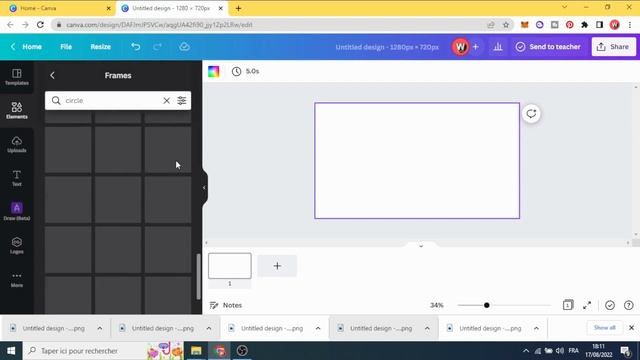
Task: Open OBS Studio from taskbar
Action: click(242, 351)
